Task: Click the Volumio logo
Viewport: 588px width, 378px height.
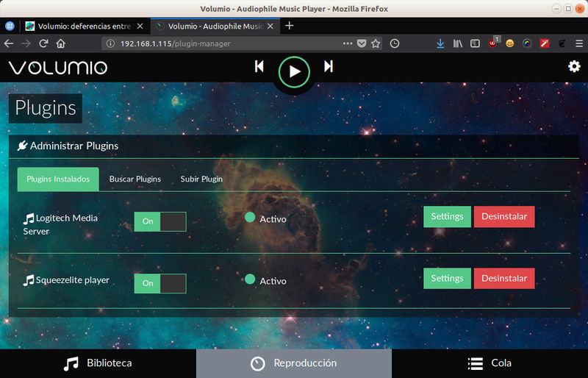Action: click(58, 68)
